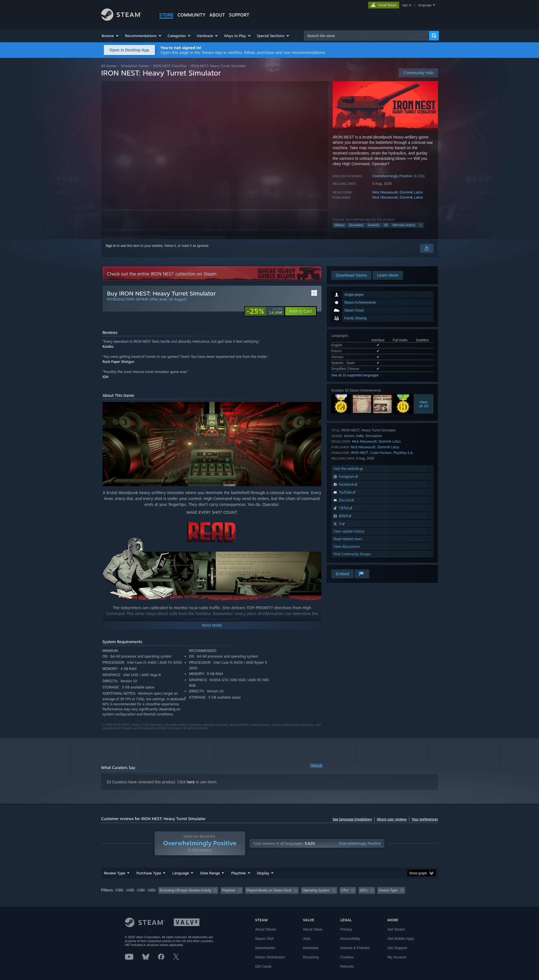Click the Download Demo button
This screenshot has width=539, height=980.
(x=351, y=276)
